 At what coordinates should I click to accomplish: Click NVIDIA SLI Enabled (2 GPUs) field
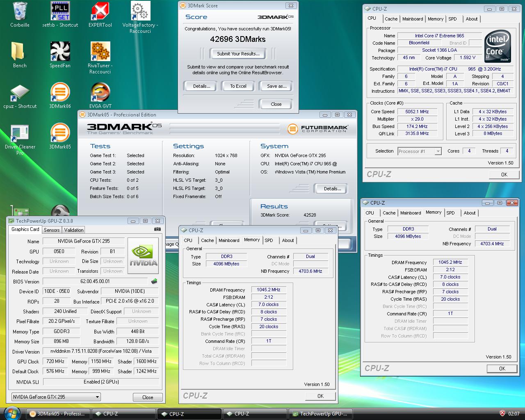pos(101,381)
